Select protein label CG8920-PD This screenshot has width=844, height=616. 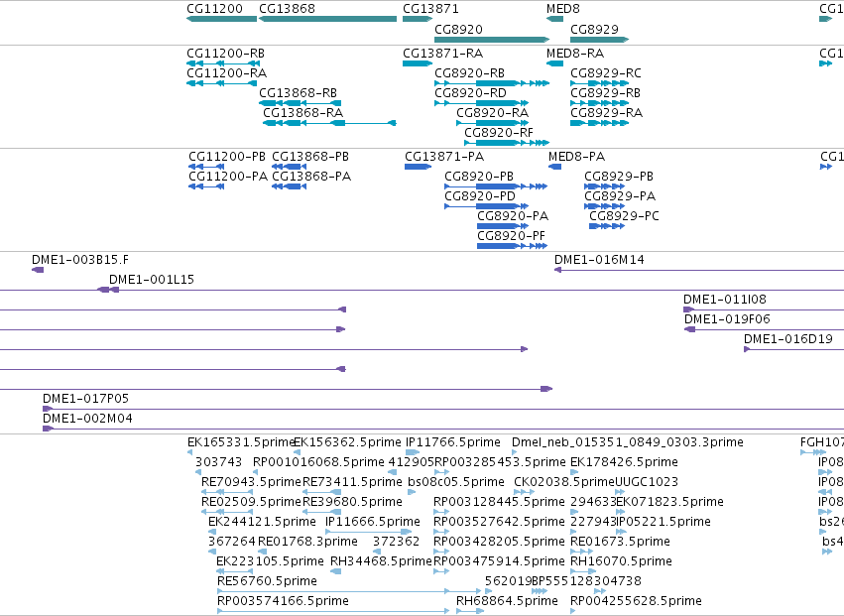tap(480, 196)
